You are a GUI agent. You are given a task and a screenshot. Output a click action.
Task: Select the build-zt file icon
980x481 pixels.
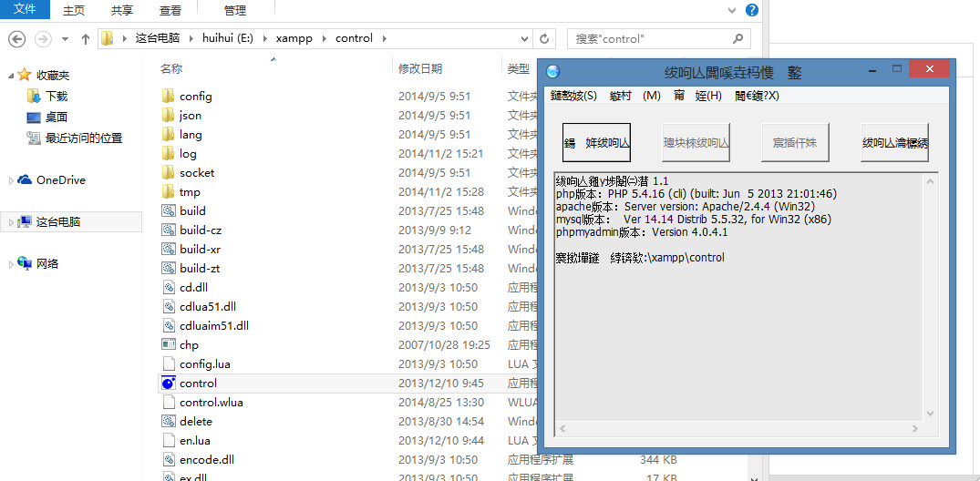pos(168,269)
